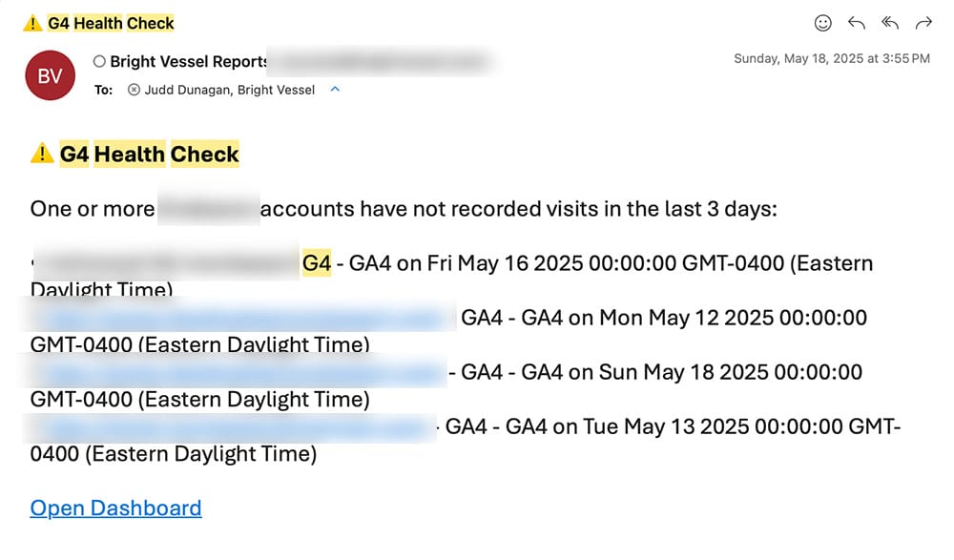Open Dashboard link at the bottom
954x560 pixels.
(114, 508)
